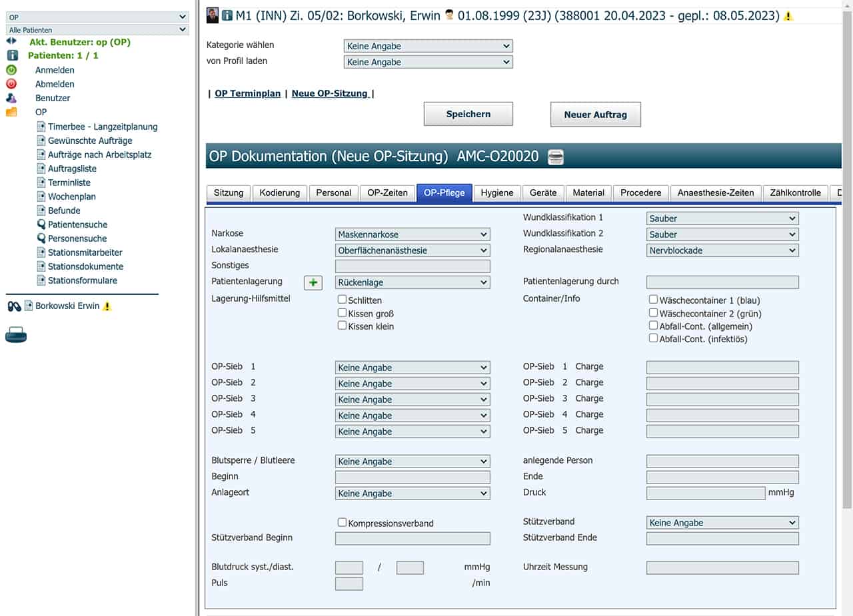Screen dimensions: 853x616
Task: Switch to the Hygiene tab
Action: [496, 192]
